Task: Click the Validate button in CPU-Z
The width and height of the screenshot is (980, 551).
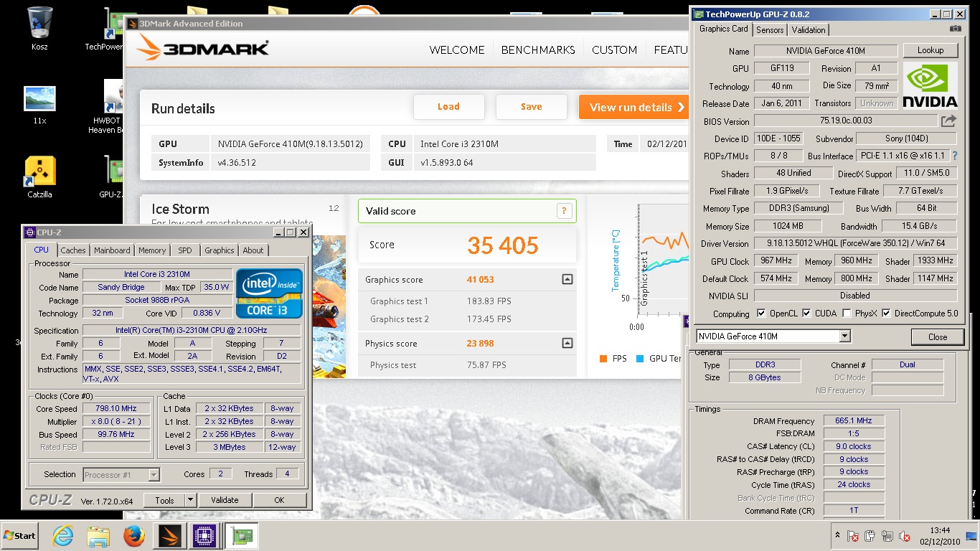Action: [225, 500]
